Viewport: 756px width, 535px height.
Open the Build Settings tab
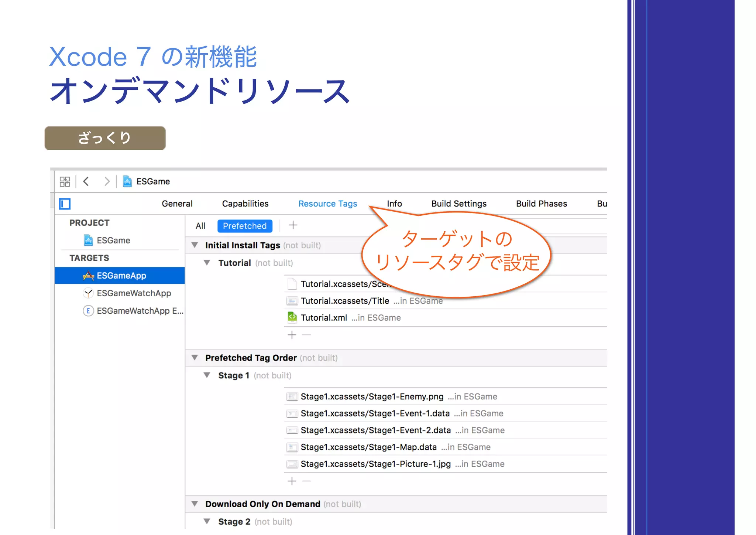click(459, 204)
